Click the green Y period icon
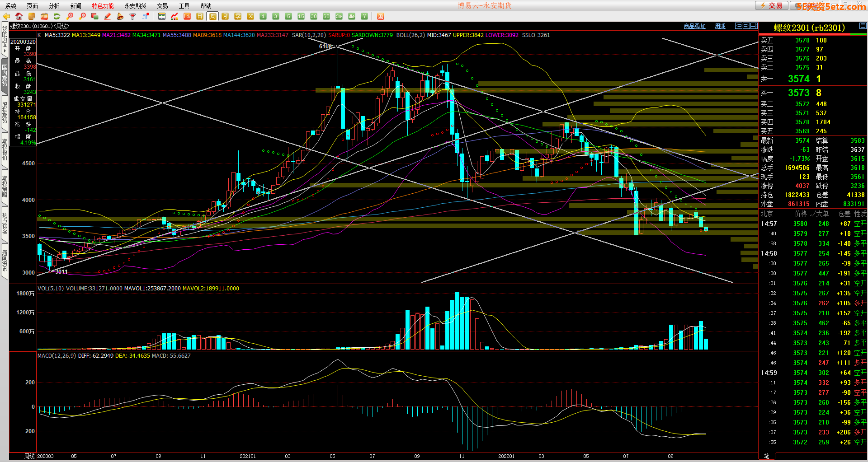Viewport: 868px width, 462px height. click(x=364, y=16)
